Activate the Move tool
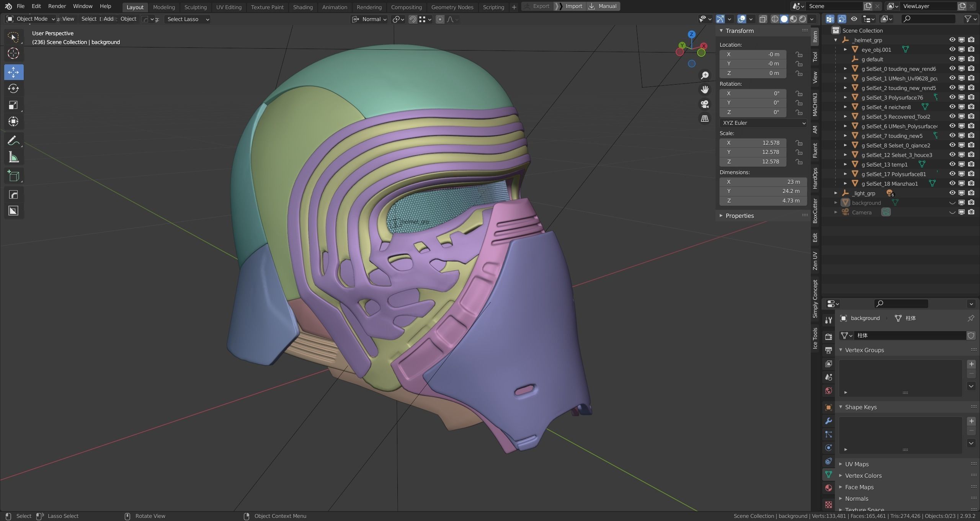 coord(13,72)
